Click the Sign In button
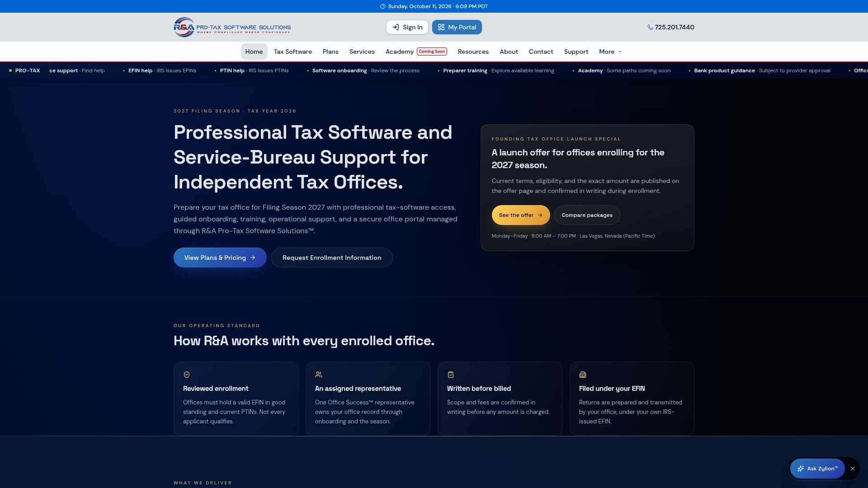This screenshot has height=488, width=868. [x=407, y=27]
